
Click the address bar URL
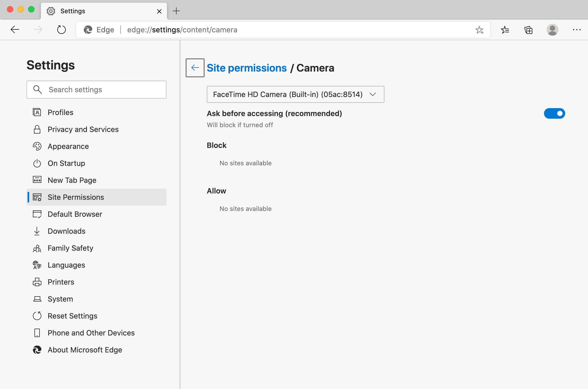point(182,30)
